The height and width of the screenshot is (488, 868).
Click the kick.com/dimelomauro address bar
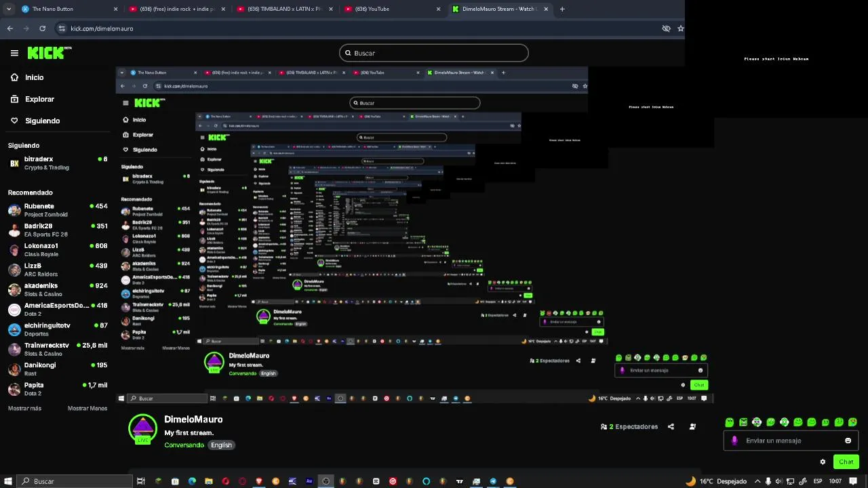click(x=102, y=28)
